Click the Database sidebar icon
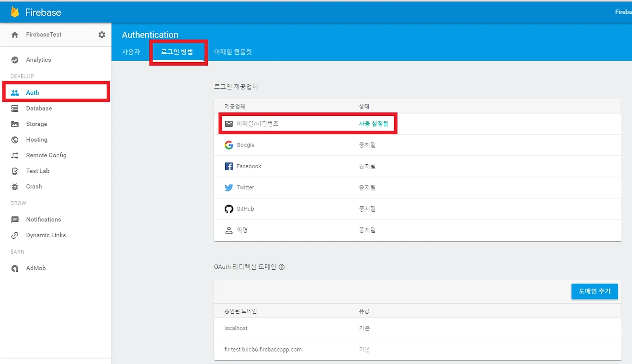This screenshot has height=364, width=632. tap(15, 109)
